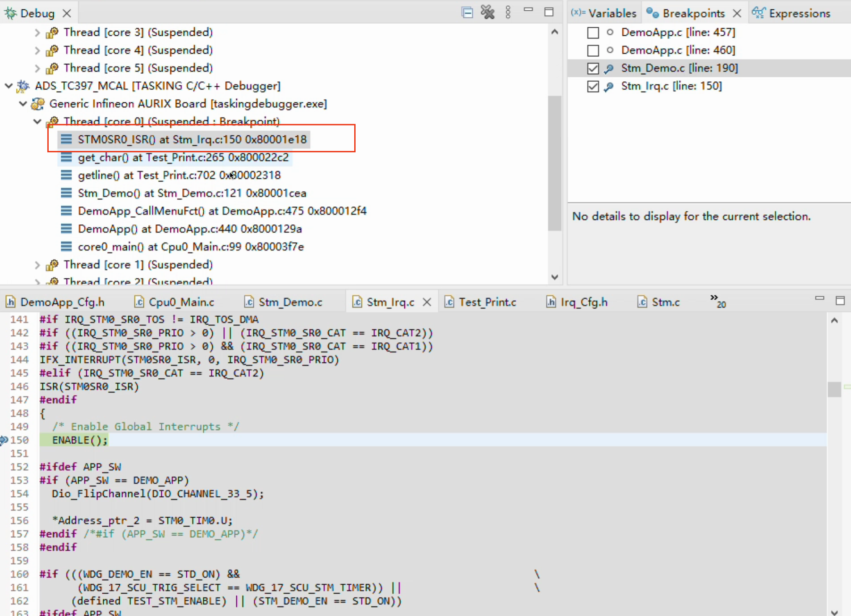Click the code editor scrollbar thumb
Viewport: 851px width, 616px height.
tap(834, 389)
